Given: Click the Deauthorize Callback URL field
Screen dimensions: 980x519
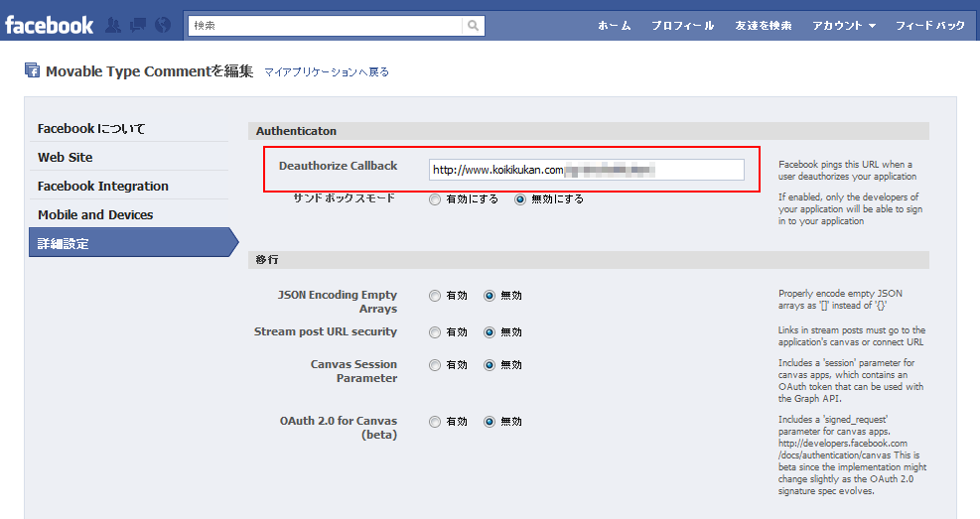Looking at the screenshot, I should (586, 170).
